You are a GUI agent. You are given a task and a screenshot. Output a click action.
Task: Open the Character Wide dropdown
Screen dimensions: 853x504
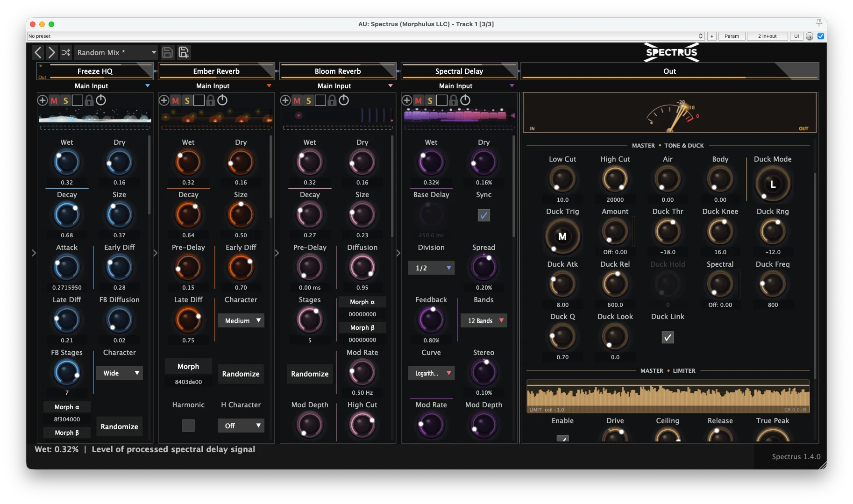120,373
